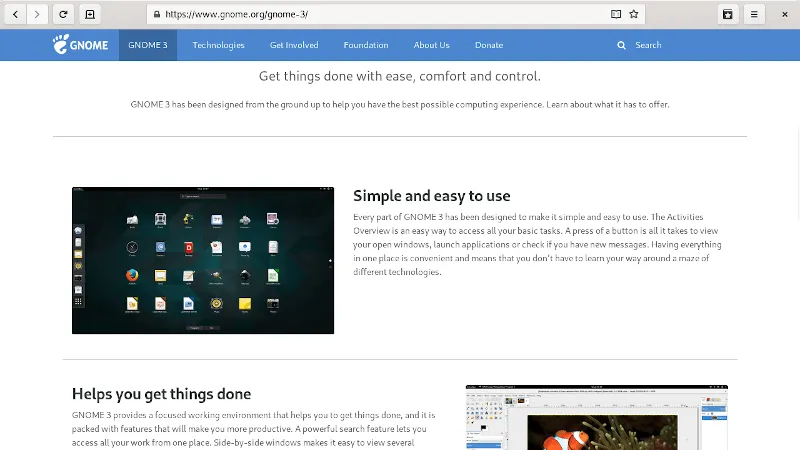This screenshot has width=800, height=450.
Task: Click the Activities Overview screenshot thumbnail
Action: 203,260
